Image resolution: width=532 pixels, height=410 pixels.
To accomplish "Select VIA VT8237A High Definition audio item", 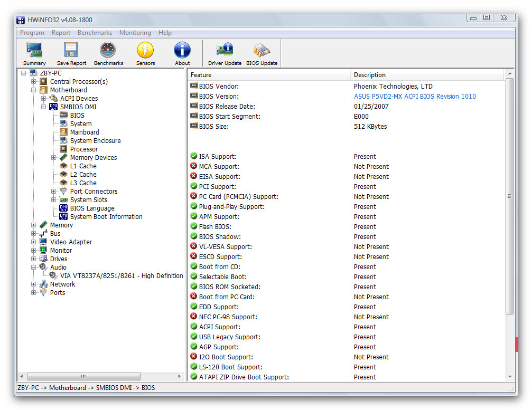I will [122, 275].
